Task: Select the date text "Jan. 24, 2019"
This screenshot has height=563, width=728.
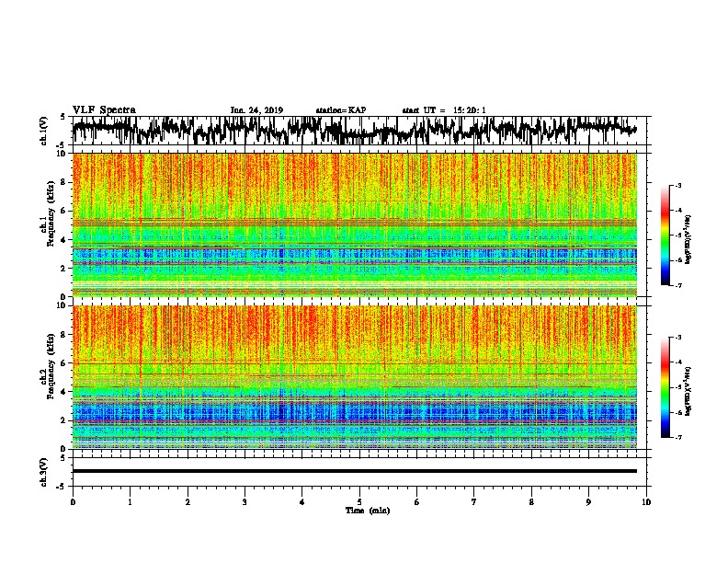Action: click(256, 110)
